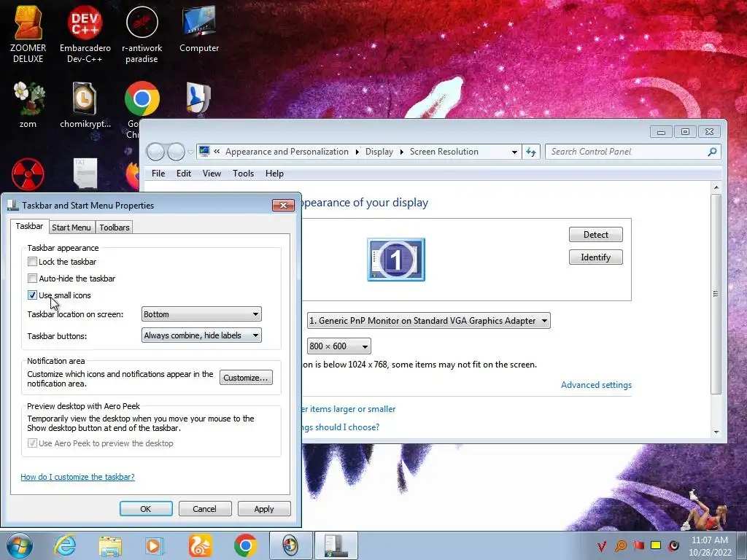
Task: Uncheck Use small icons
Action: (32, 295)
